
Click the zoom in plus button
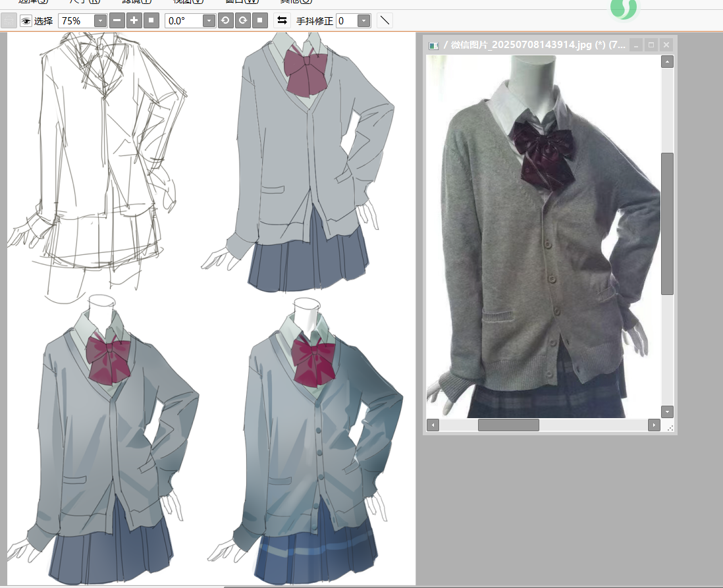point(134,20)
